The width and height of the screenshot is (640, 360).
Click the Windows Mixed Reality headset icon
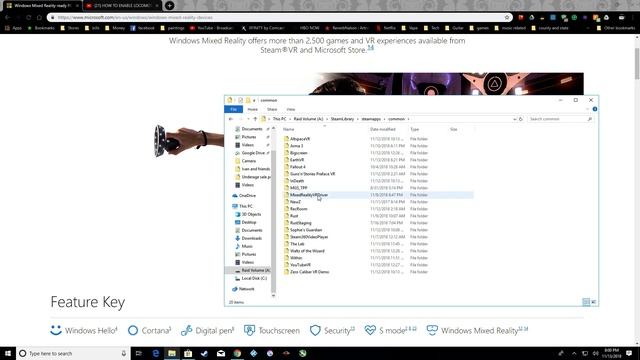pyautogui.click(x=432, y=330)
